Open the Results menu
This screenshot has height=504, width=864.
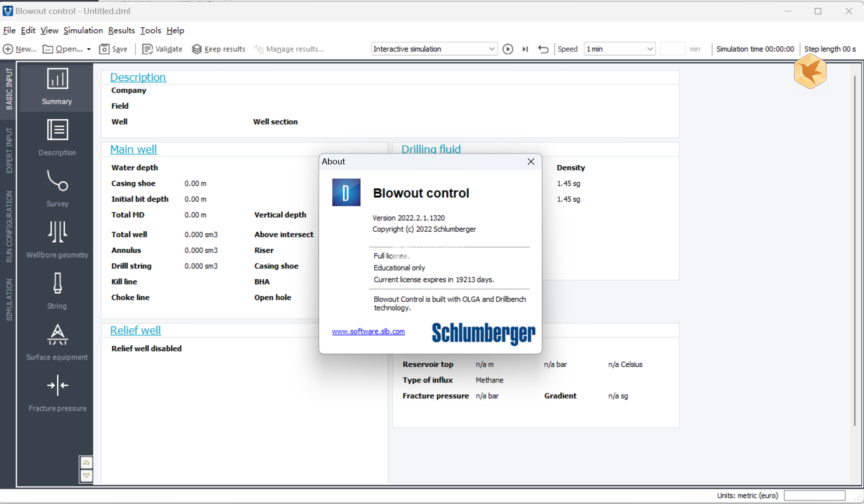[122, 30]
